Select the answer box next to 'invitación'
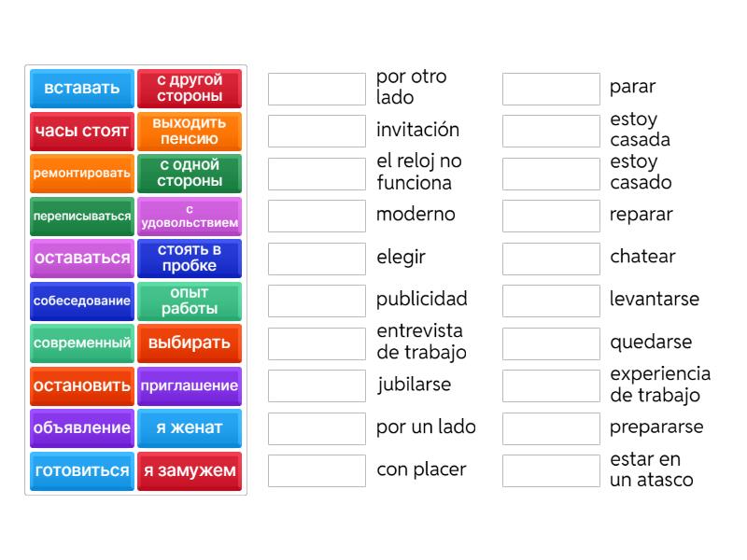 [x=317, y=132]
